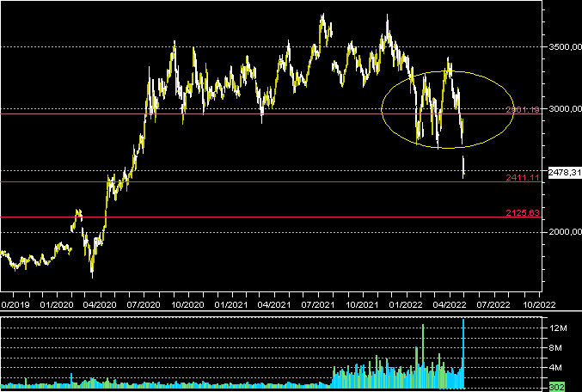This screenshot has width=582, height=392.
Task: Click the 3500,00 price axis label
Action: pos(565,47)
